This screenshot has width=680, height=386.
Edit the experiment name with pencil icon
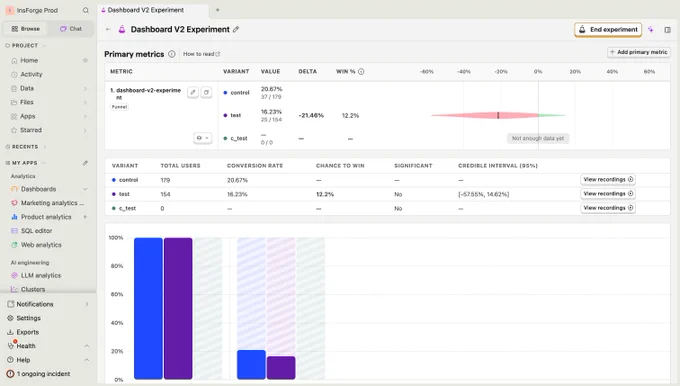[236, 29]
